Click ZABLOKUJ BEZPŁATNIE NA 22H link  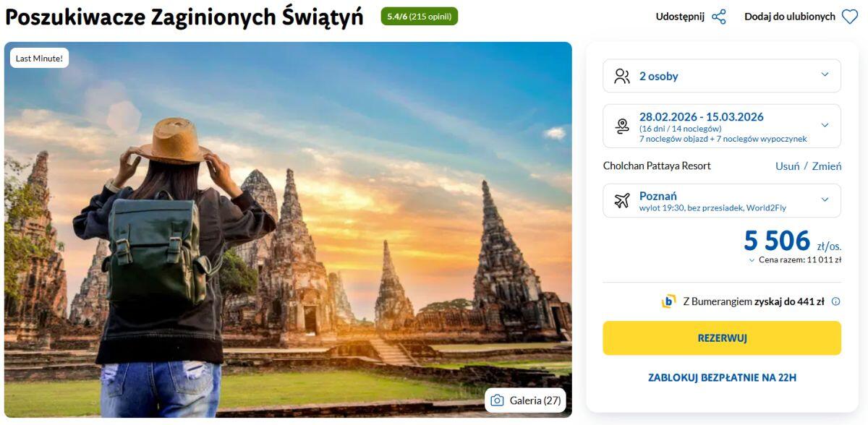click(722, 377)
